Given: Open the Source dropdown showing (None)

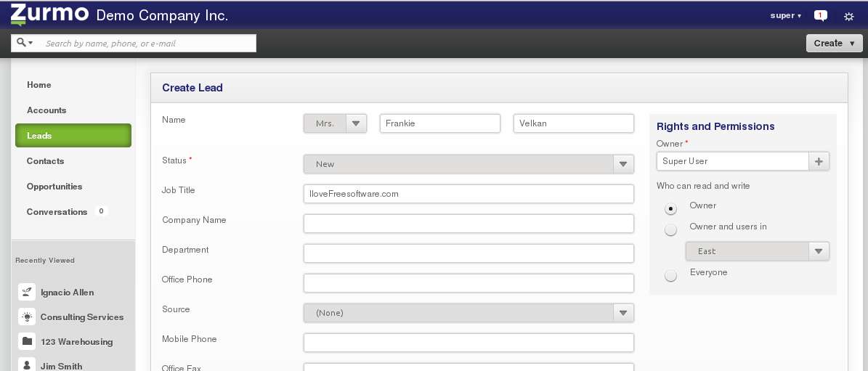Looking at the screenshot, I should pos(469,313).
